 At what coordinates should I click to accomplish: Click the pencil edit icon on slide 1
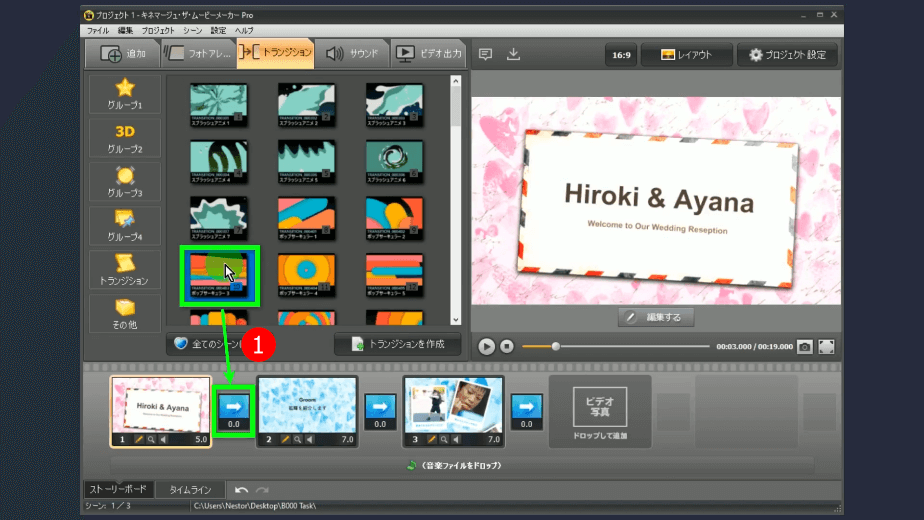139,439
